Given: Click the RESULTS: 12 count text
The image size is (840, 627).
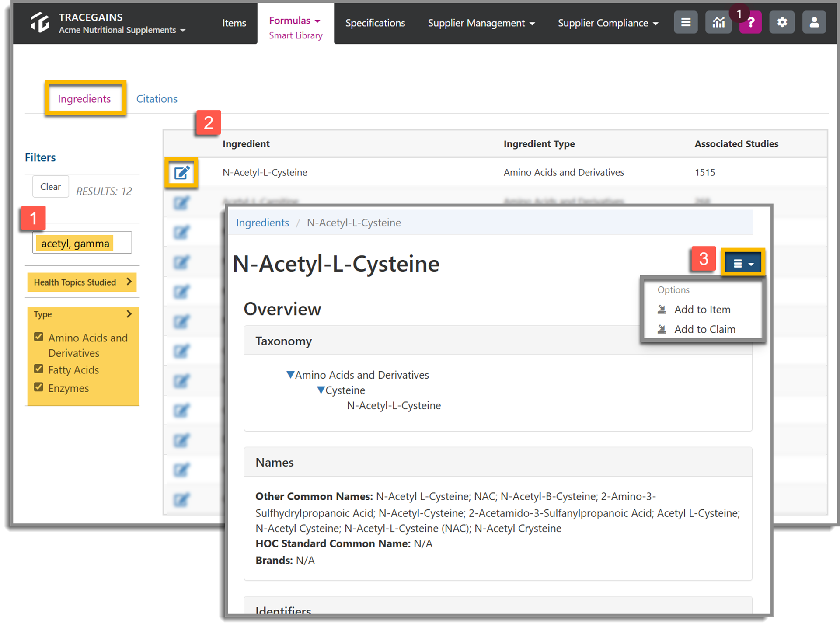Looking at the screenshot, I should point(104,191).
